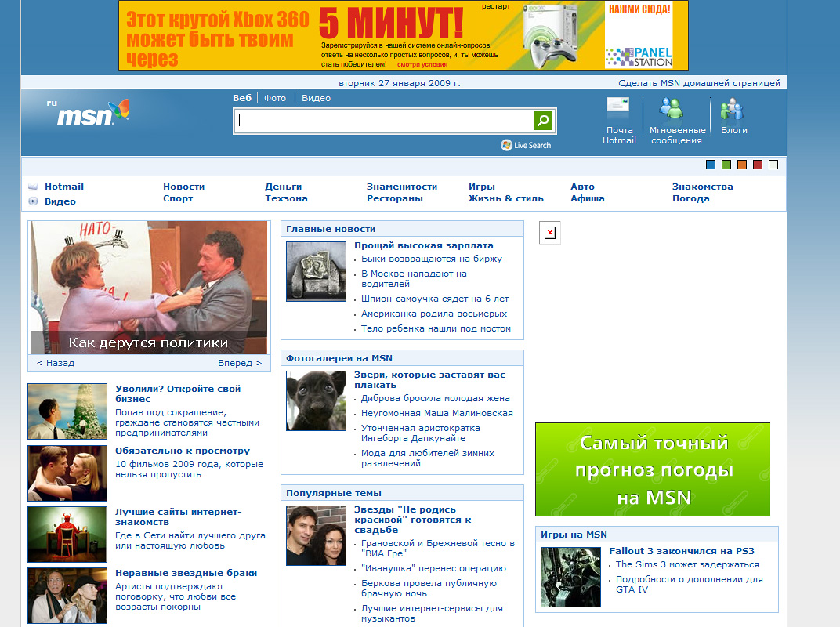
Task: Select the blue color theme swatch
Action: [x=711, y=165]
